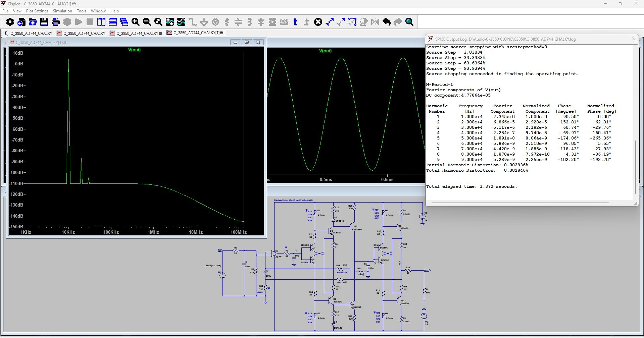Tile windows horizontally from the toolbar
The width and height of the screenshot is (644, 338).
coord(113,22)
